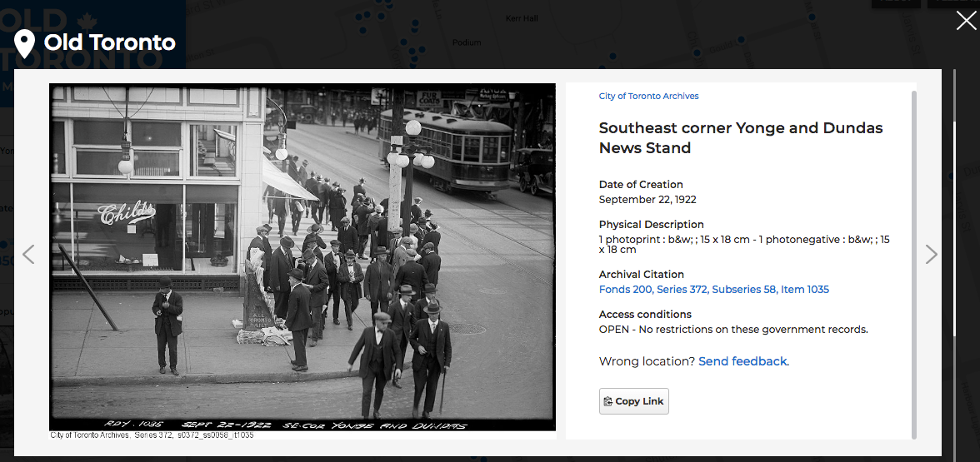This screenshot has height=462, width=980.
Task: Click the Physical Description label
Action: (x=652, y=225)
